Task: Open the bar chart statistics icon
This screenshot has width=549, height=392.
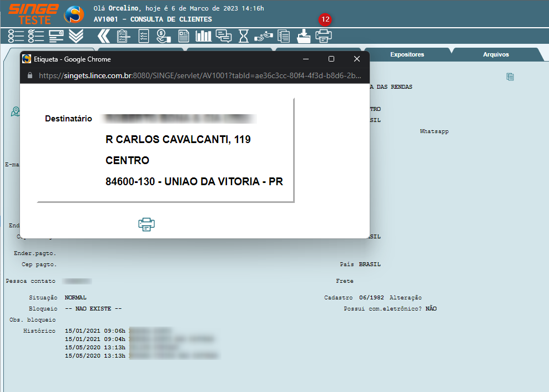Action: coord(204,37)
